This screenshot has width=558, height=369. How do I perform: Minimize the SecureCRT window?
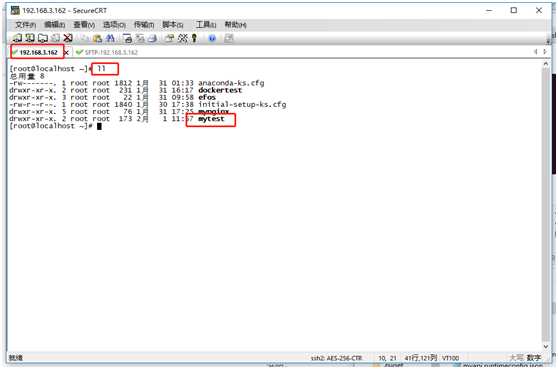[x=489, y=10]
